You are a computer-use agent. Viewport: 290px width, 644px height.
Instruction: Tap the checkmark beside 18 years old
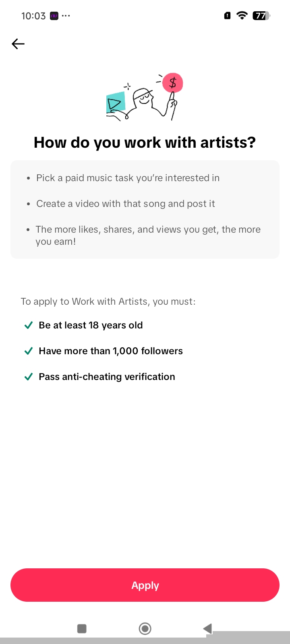[29, 325]
